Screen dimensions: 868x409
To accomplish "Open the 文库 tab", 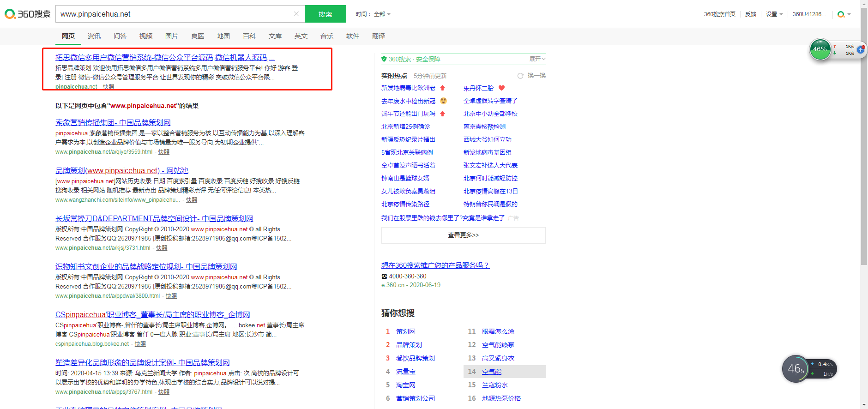I will (275, 36).
